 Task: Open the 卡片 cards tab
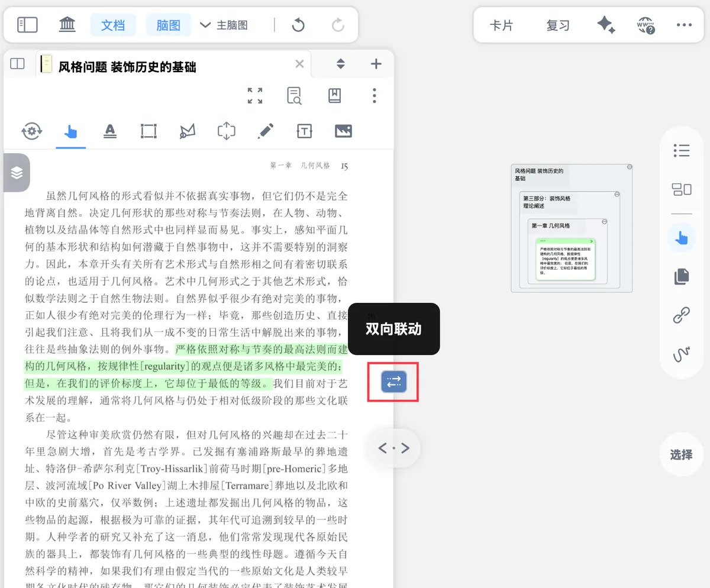pos(501,25)
